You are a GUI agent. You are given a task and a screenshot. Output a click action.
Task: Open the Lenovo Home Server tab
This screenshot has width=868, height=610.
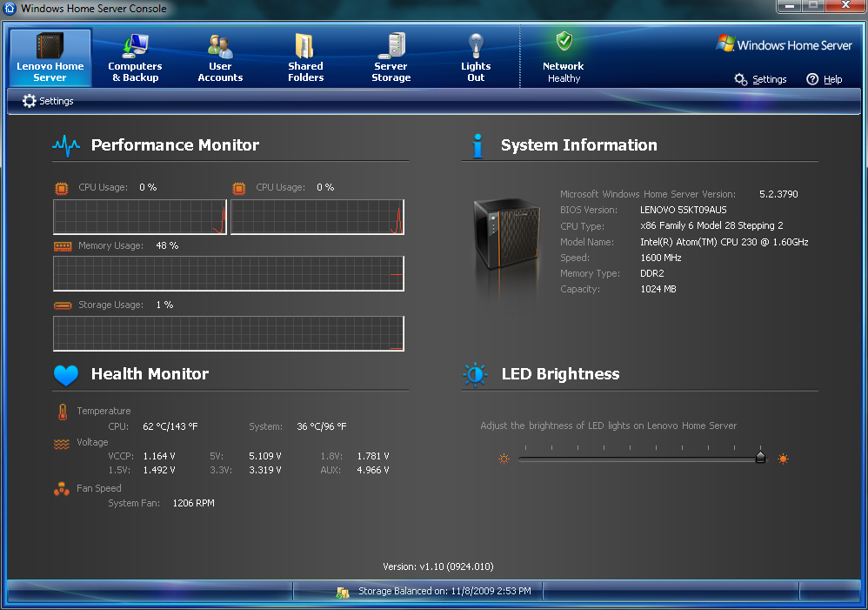[50, 58]
